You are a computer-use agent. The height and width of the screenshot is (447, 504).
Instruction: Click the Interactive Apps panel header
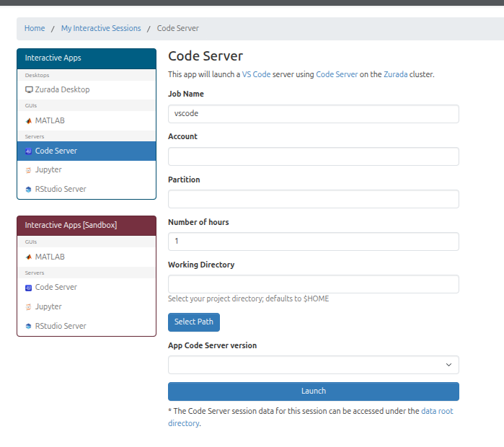point(87,58)
